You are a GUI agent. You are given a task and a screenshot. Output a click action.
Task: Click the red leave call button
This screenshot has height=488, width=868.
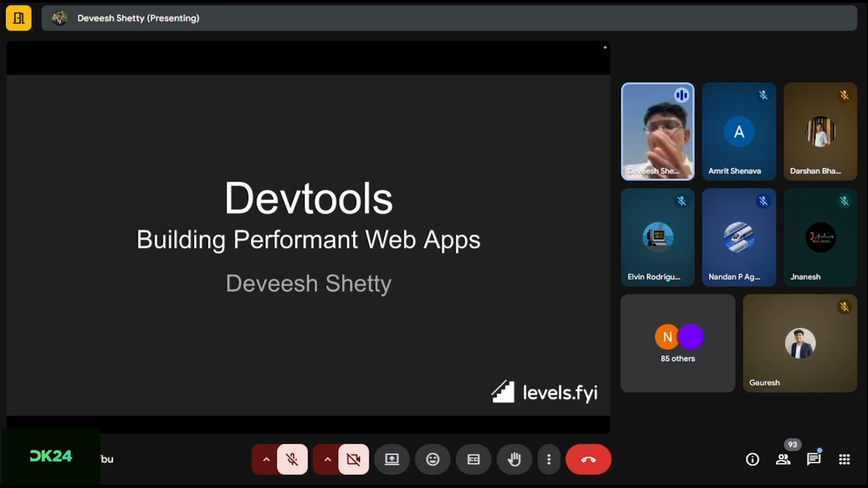click(x=588, y=459)
